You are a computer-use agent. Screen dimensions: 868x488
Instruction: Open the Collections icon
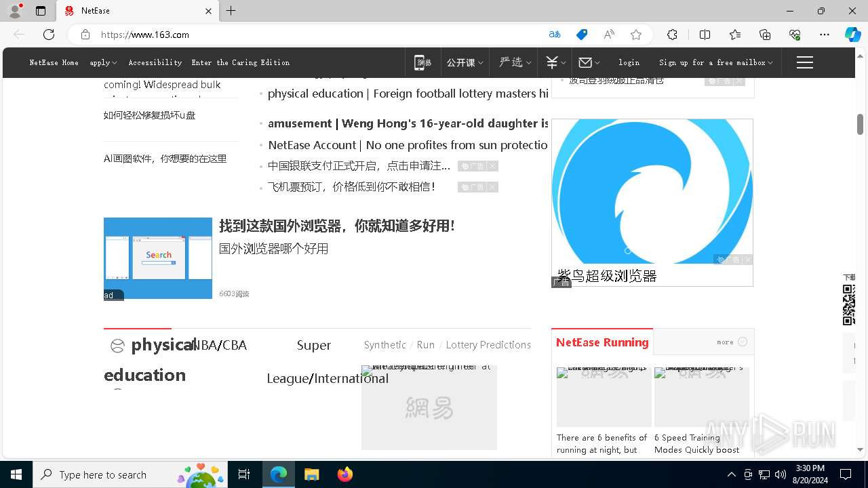pyautogui.click(x=765, y=35)
